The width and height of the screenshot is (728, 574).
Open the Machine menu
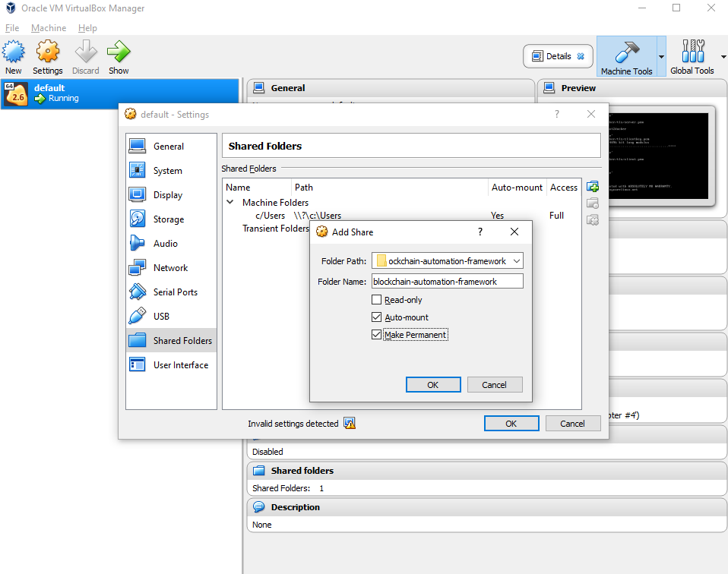tap(49, 28)
